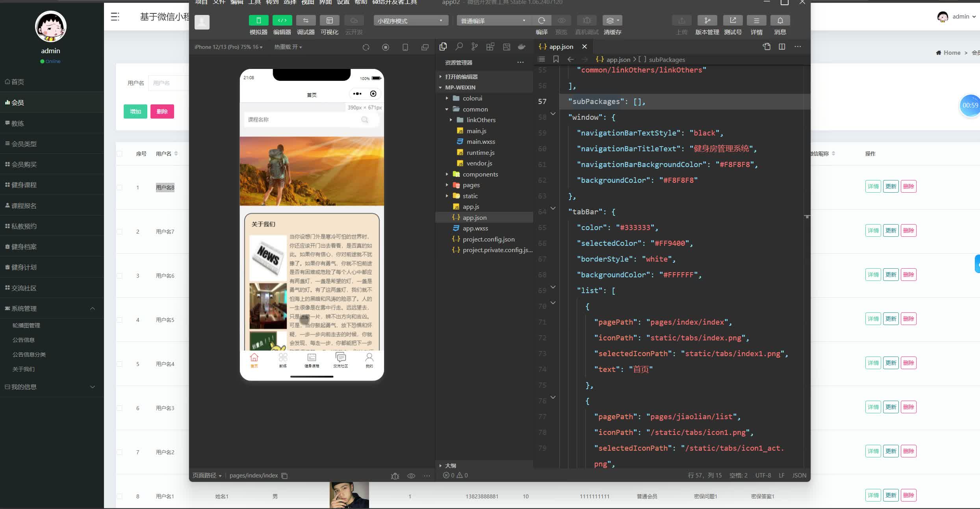The image size is (980, 509).
Task: Toggle the eye icon in simulator footer
Action: [x=411, y=476]
